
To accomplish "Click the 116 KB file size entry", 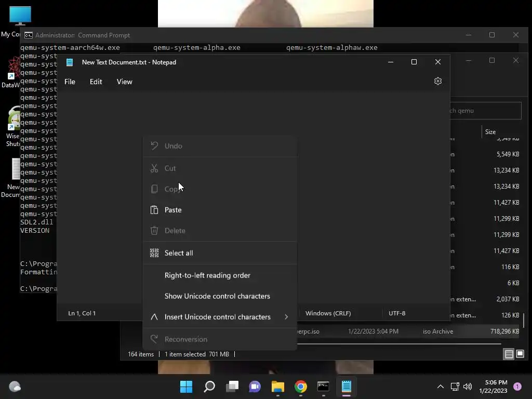I will pos(510,267).
